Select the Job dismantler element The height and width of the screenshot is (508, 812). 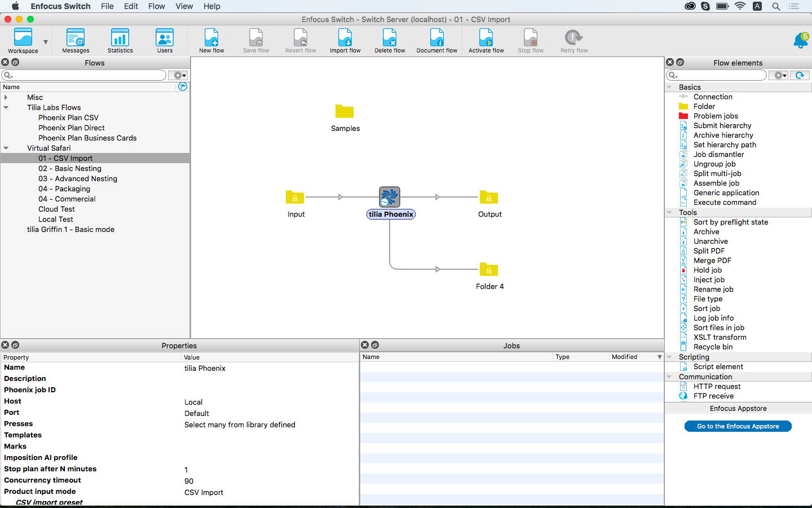click(718, 155)
